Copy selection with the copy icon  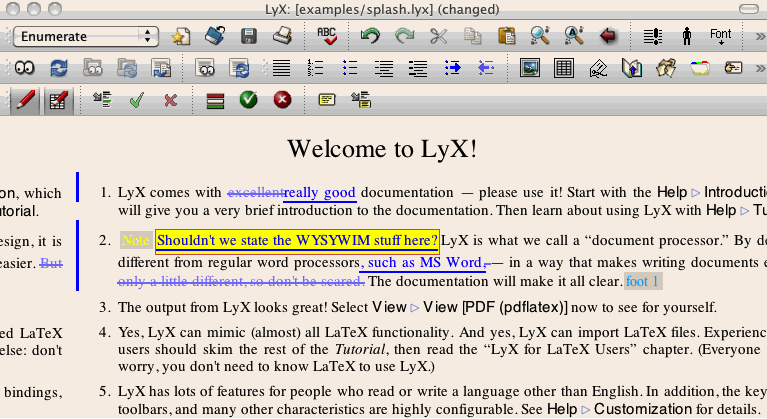473,36
